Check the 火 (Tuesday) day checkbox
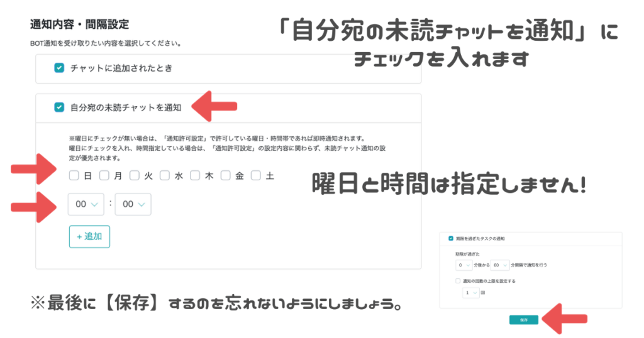The width and height of the screenshot is (644, 338). coord(135,176)
